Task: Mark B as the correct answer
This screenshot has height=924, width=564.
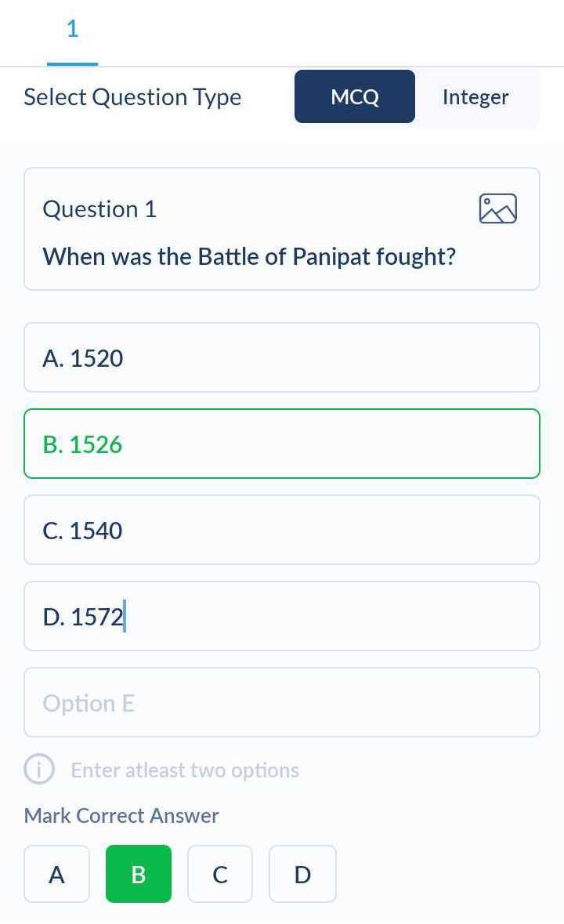Action: tap(139, 874)
